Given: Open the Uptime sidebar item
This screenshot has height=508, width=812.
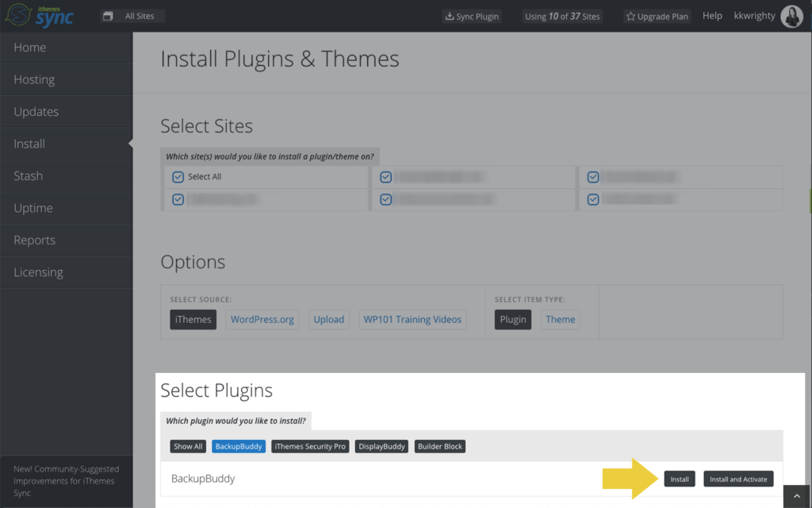Looking at the screenshot, I should click(x=67, y=209).
